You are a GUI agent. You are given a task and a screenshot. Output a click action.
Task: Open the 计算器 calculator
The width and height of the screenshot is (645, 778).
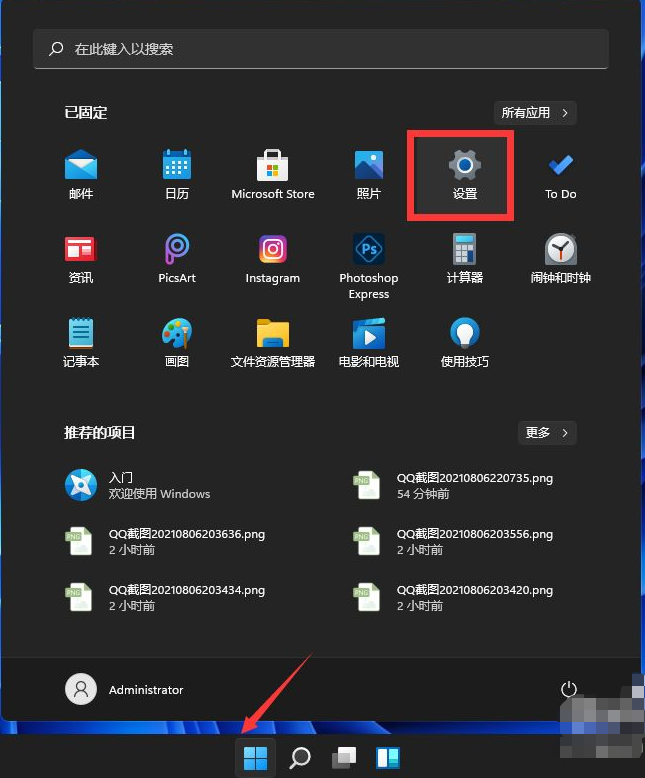[x=464, y=259]
